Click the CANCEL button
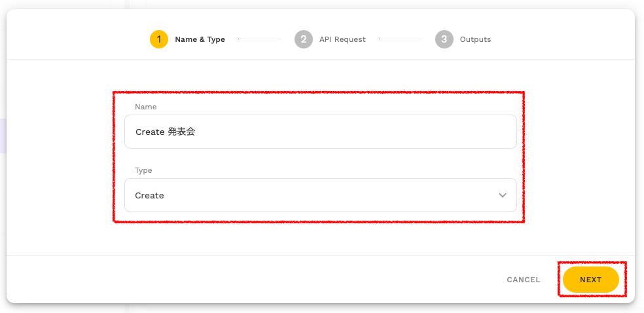The width and height of the screenshot is (644, 313). coord(524,280)
